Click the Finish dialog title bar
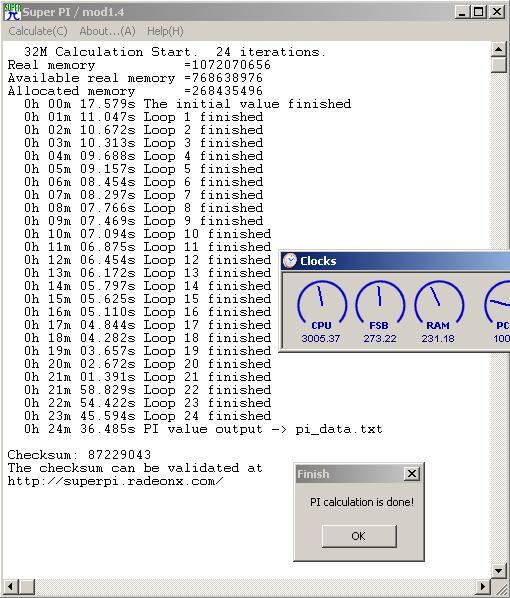Viewport: 510px width, 598px height. (x=359, y=474)
